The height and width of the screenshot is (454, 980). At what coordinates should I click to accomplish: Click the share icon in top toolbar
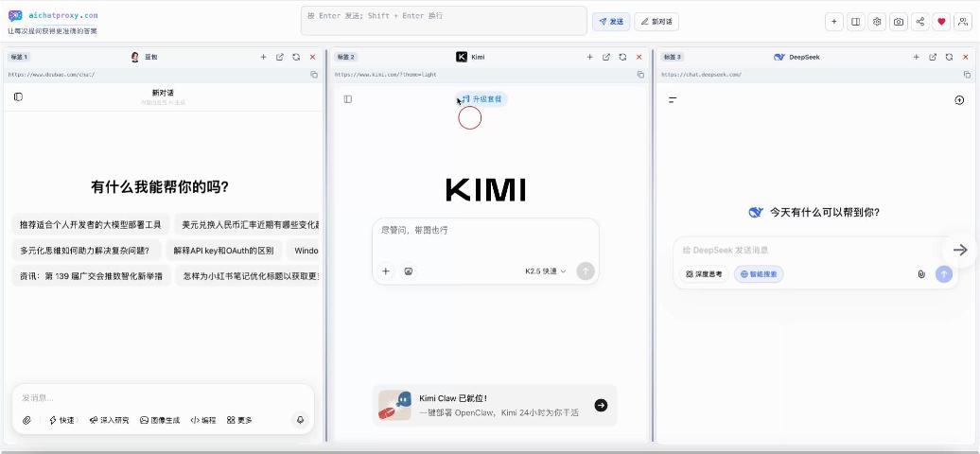(x=920, y=22)
